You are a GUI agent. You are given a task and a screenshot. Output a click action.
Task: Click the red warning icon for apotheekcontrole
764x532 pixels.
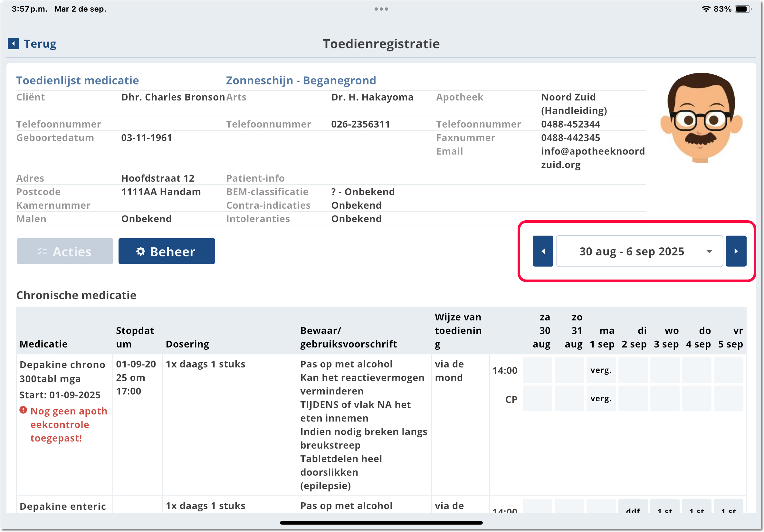[23, 410]
